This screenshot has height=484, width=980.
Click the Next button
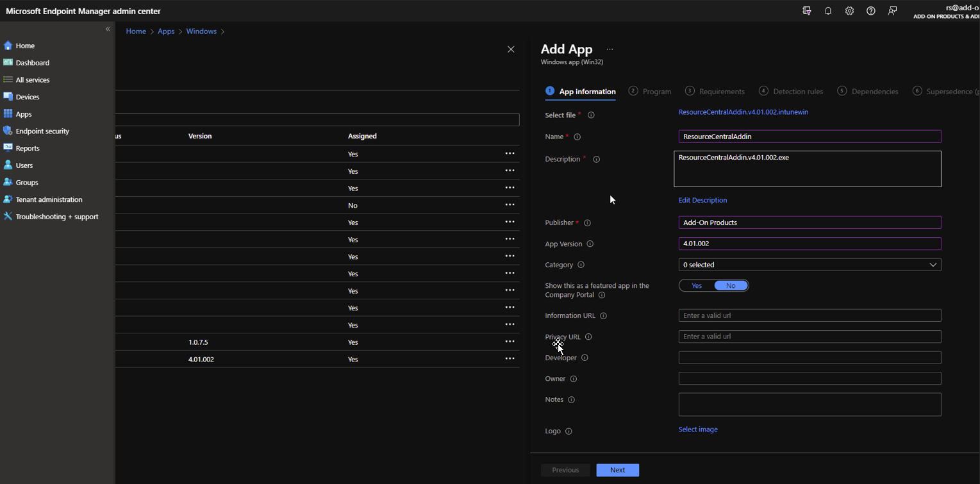tap(617, 470)
